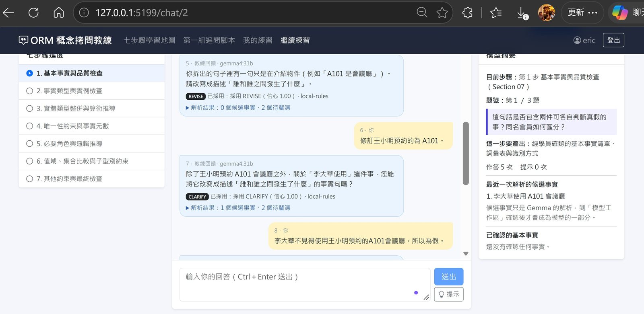644x314 pixels.
Task: Open 第一組追問腳本 in the nav bar
Action: click(209, 40)
